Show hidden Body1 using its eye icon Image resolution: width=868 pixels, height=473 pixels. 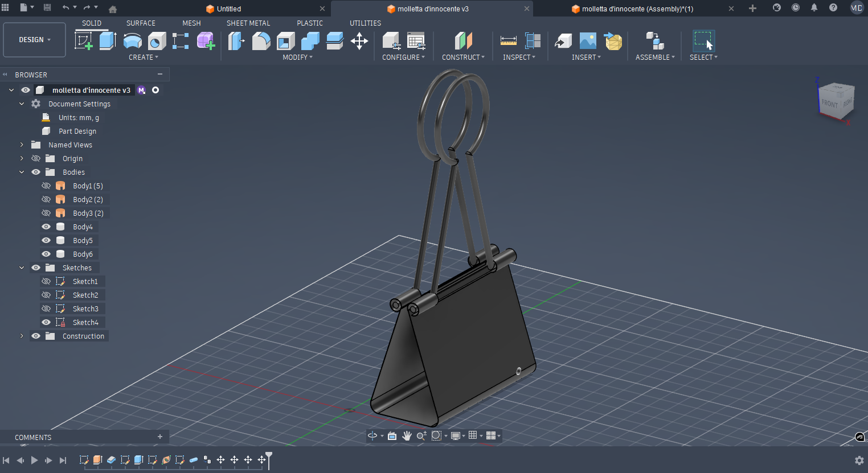(46, 186)
